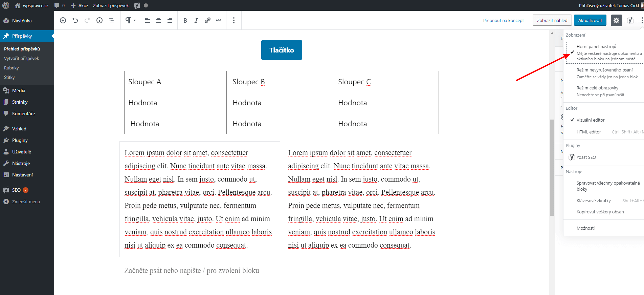Apply italic formatting
This screenshot has width=644, height=295.
click(196, 20)
